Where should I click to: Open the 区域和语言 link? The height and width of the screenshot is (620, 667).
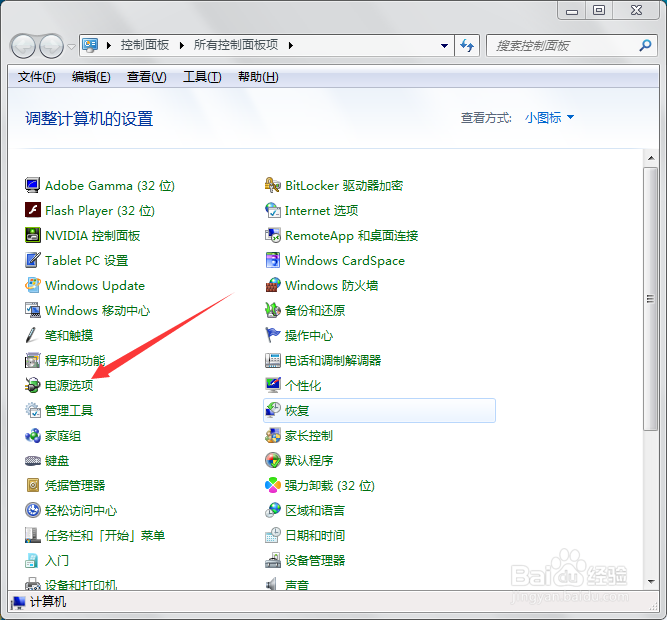click(315, 510)
